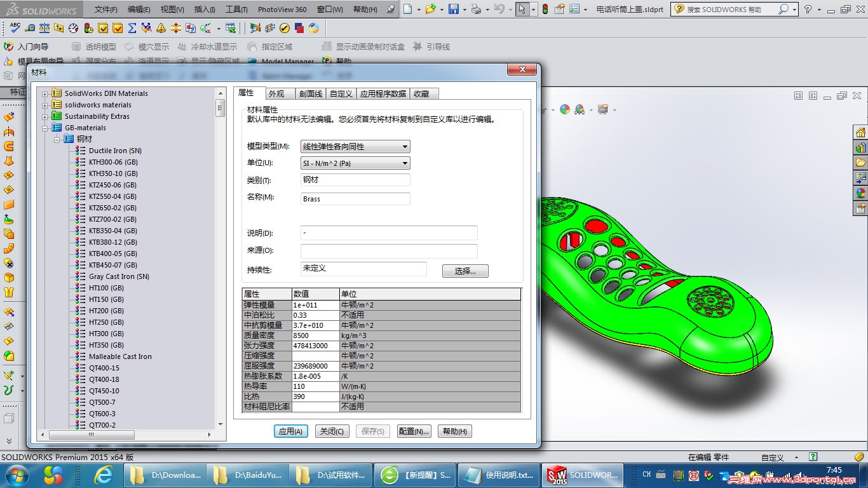Viewport: 868px width, 488px height.
Task: Open Internet Explorer from the taskbar
Action: (103, 475)
